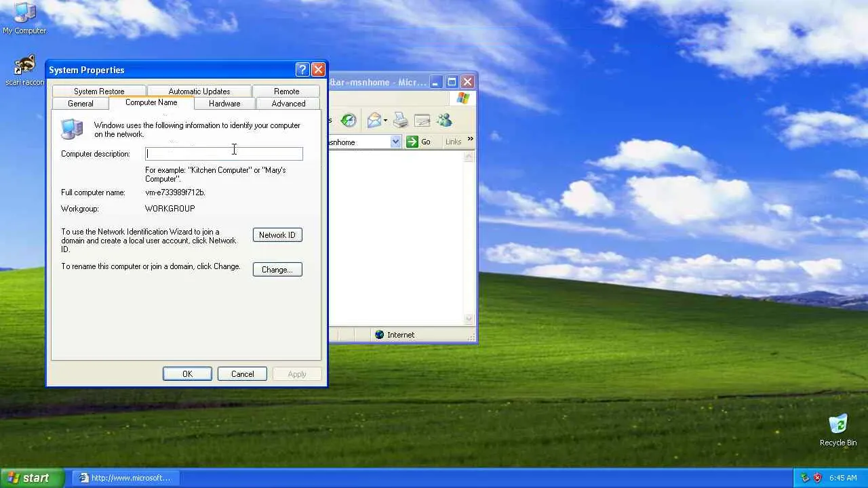This screenshot has width=868, height=488.
Task: Click the Windows flag logo in Internet Explorer
Action: pos(463,98)
